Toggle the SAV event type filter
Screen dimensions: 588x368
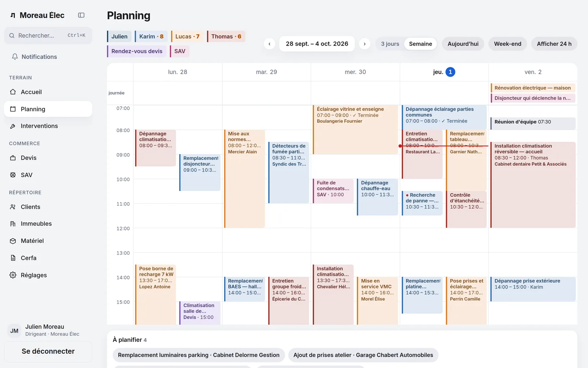[x=179, y=51]
